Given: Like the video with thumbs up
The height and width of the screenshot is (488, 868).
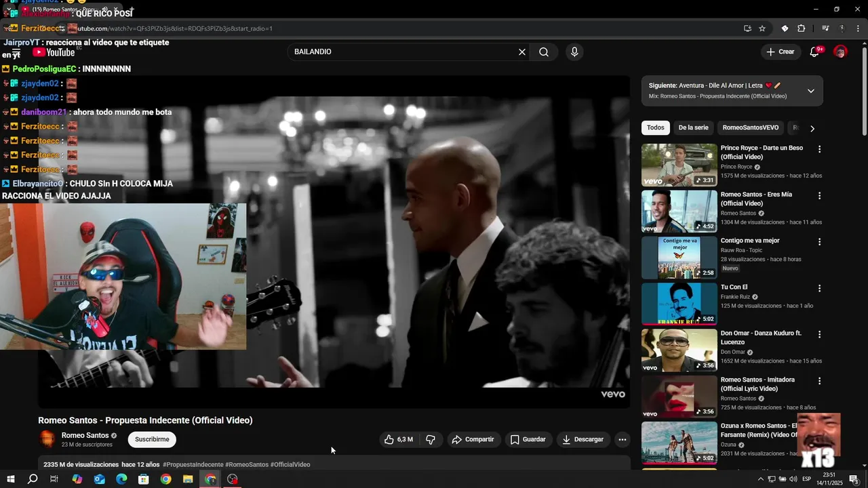Looking at the screenshot, I should point(399,439).
